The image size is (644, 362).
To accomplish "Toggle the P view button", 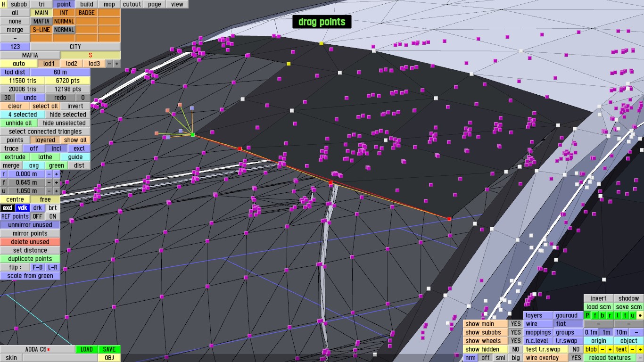I will click(587, 315).
